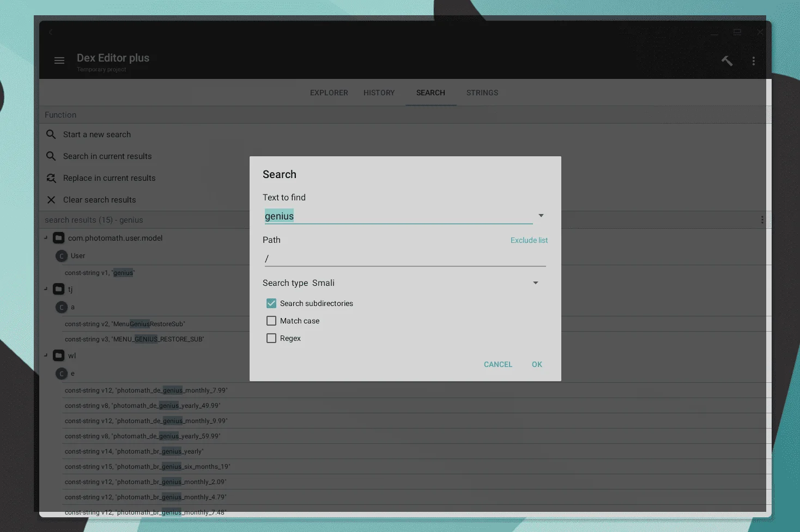Click class icon next to a
This screenshot has width=800, height=532.
coord(62,307)
